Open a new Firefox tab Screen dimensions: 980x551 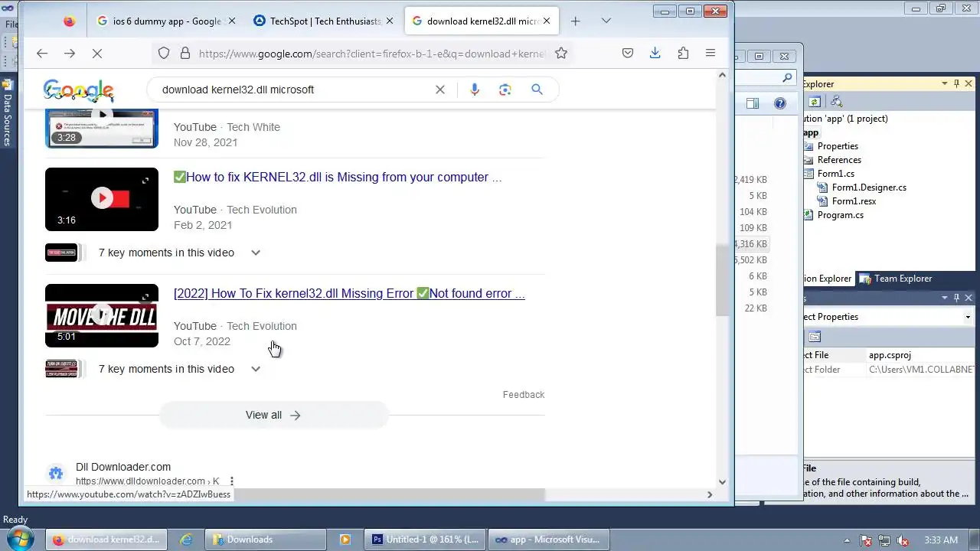click(x=575, y=21)
